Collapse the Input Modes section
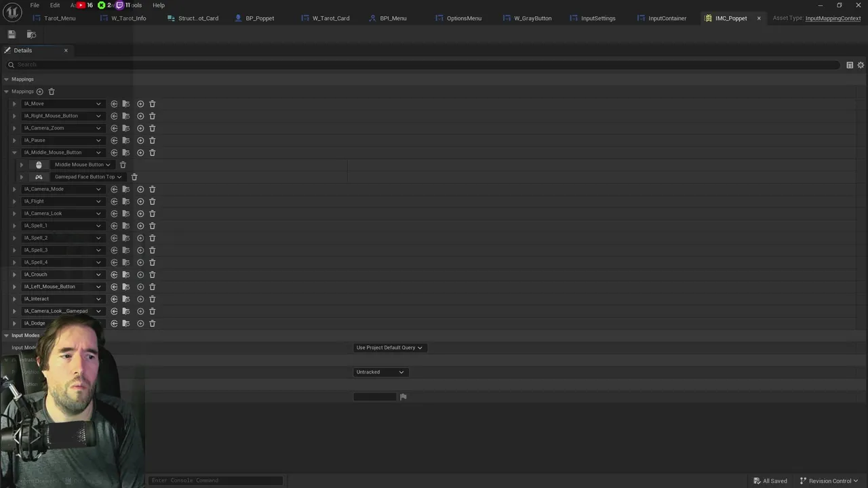 coord(6,335)
